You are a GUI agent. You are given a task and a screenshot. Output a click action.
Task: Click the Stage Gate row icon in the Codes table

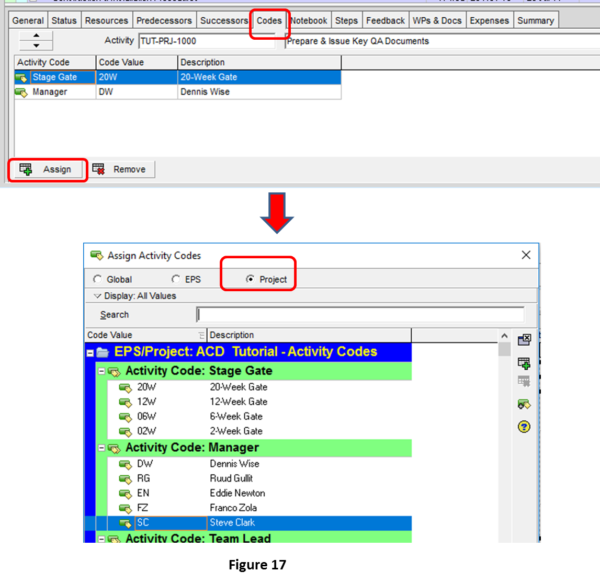click(22, 77)
